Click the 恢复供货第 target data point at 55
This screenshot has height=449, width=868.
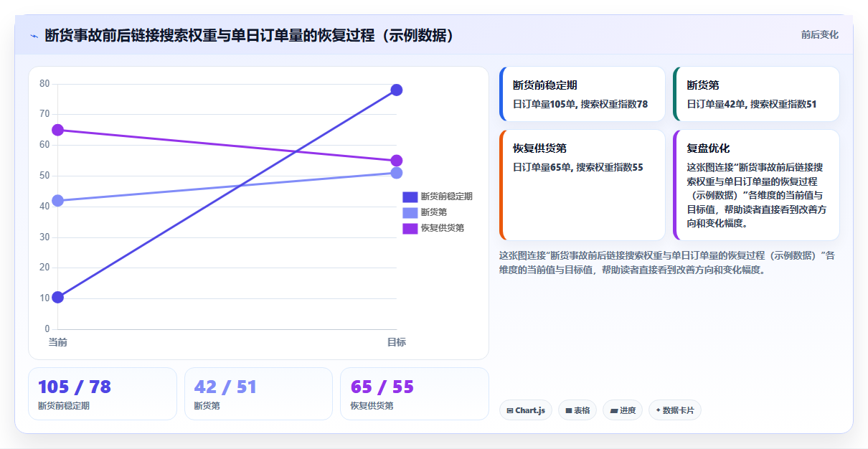click(x=396, y=161)
